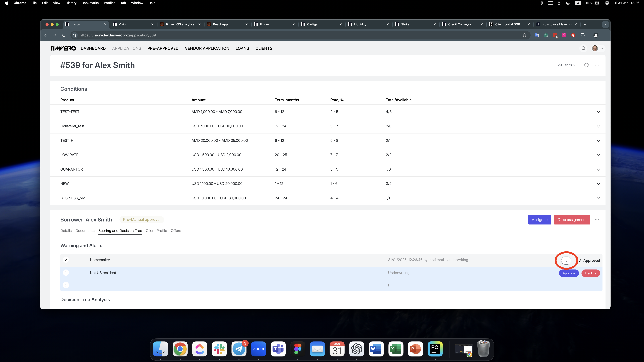Open Figma from the Dock
The height and width of the screenshot is (362, 644).
point(297,349)
